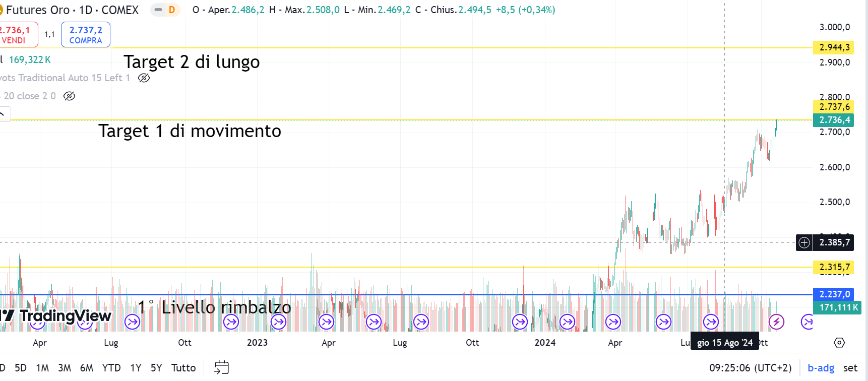Click the TradingView logo
The height and width of the screenshot is (381, 868).
[x=56, y=316]
